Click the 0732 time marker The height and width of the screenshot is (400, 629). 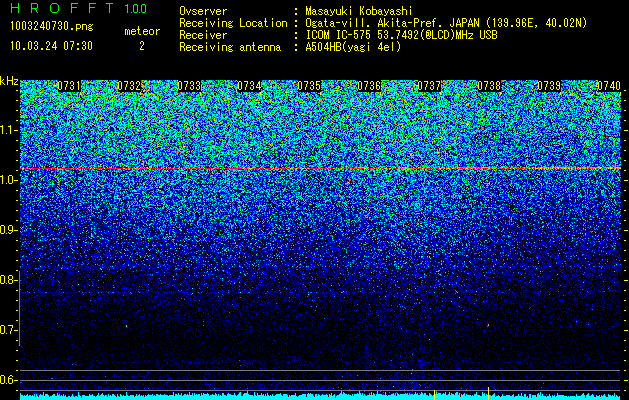click(x=129, y=86)
